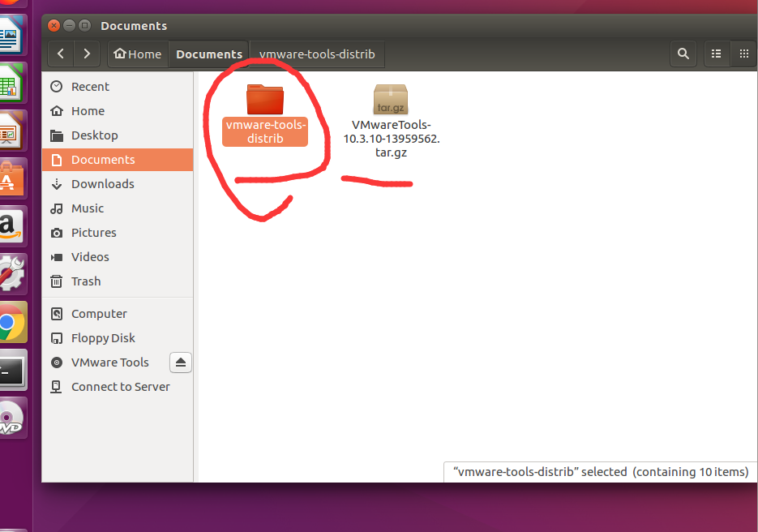Switch to list view

coord(717,54)
